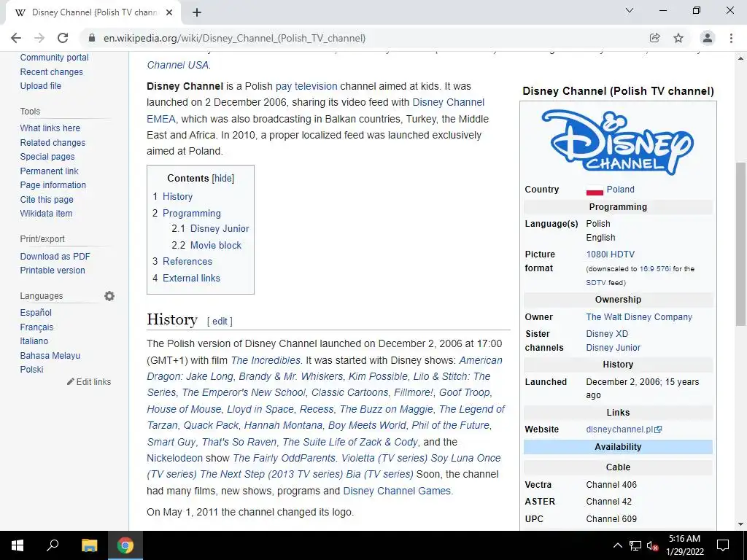
Task: Download article as PDF
Action: (x=55, y=256)
